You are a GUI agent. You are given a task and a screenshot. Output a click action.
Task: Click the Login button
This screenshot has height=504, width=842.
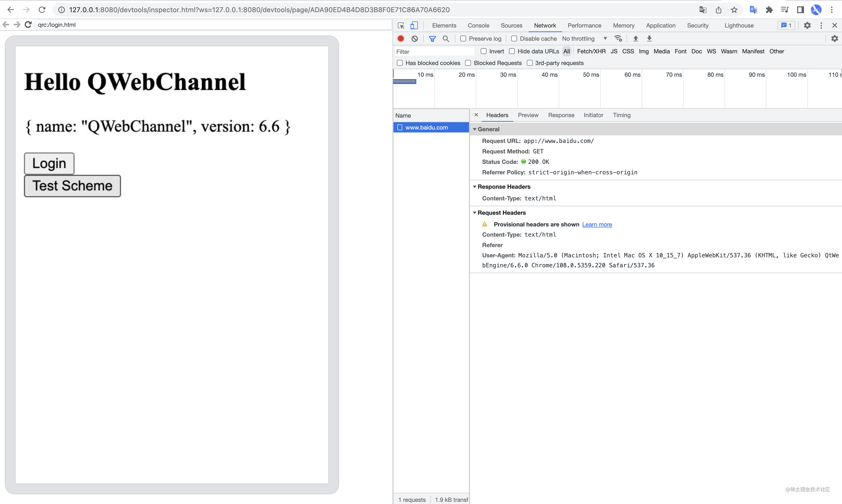(49, 163)
